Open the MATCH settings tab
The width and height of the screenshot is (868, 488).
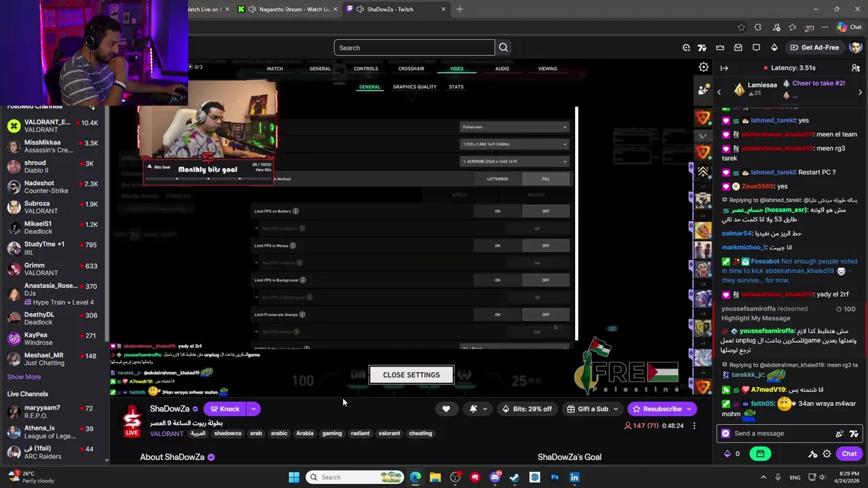coord(275,68)
